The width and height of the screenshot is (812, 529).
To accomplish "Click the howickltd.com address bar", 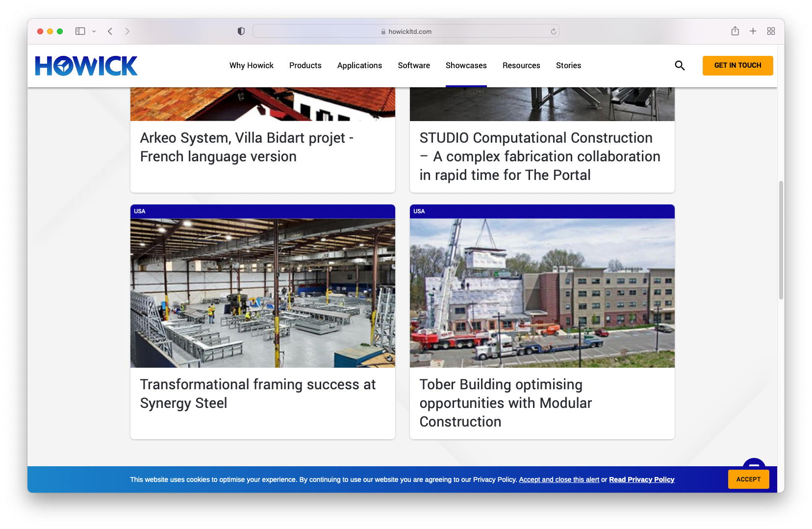I will (406, 31).
